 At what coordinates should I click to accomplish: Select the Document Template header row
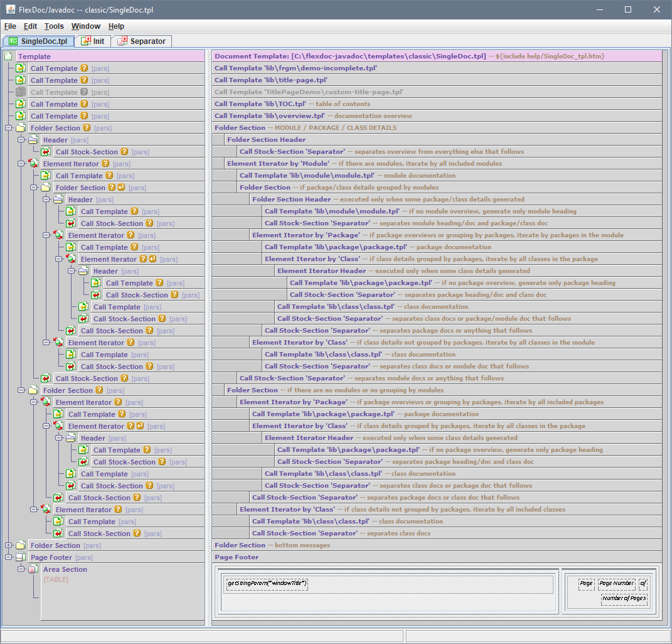point(350,56)
